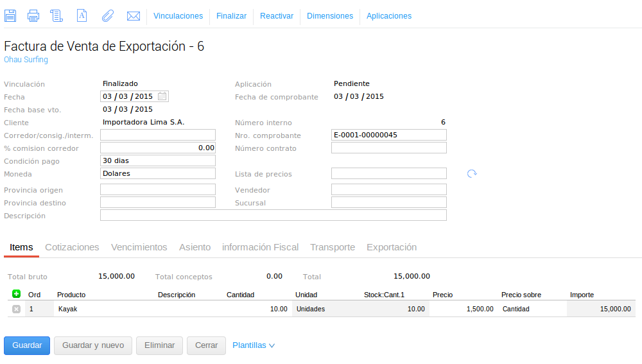The image size is (642, 364).
Task: Click Finalizar in the top toolbar
Action: [231, 16]
